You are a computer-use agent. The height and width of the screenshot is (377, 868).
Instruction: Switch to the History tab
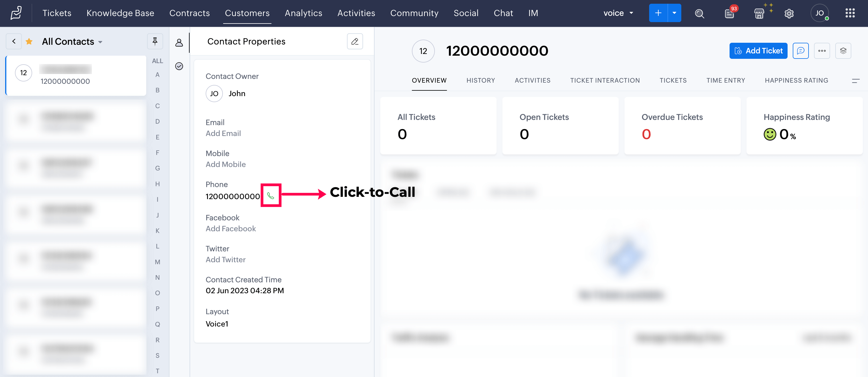pos(481,80)
